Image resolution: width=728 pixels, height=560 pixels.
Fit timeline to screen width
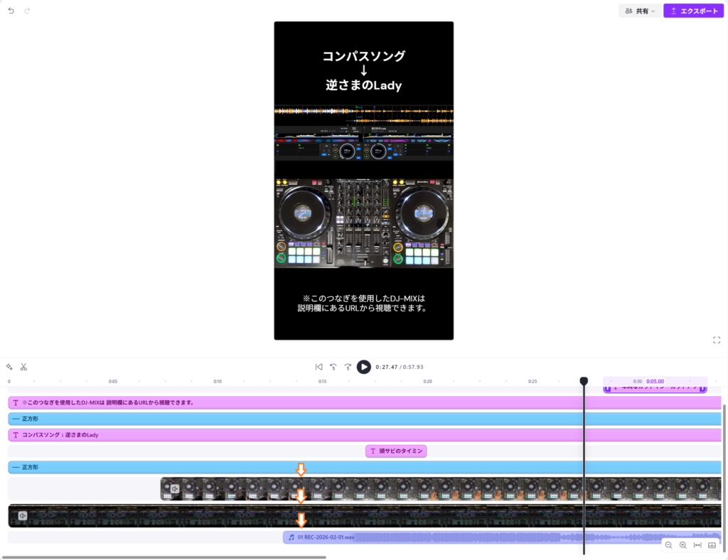coord(697,545)
